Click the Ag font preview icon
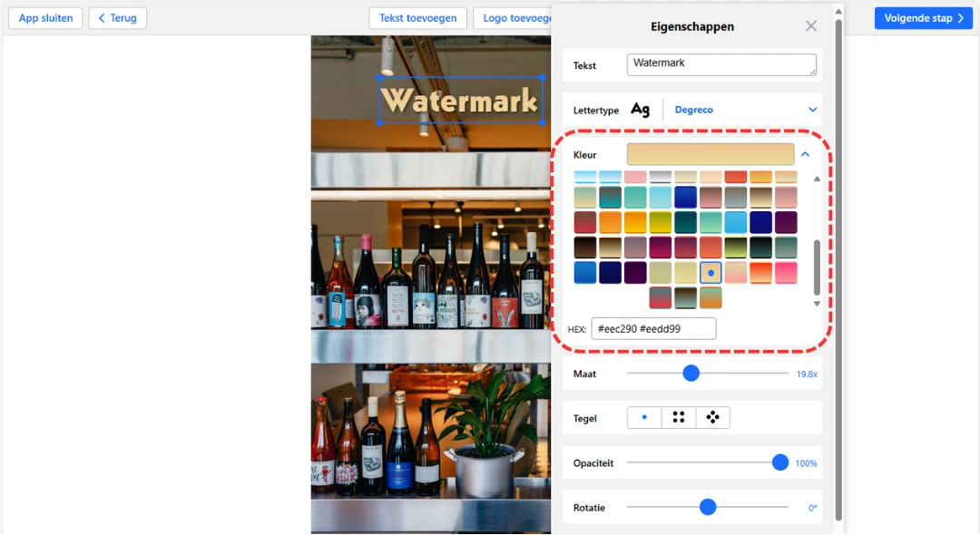Image resolution: width=980 pixels, height=535 pixels. point(641,109)
